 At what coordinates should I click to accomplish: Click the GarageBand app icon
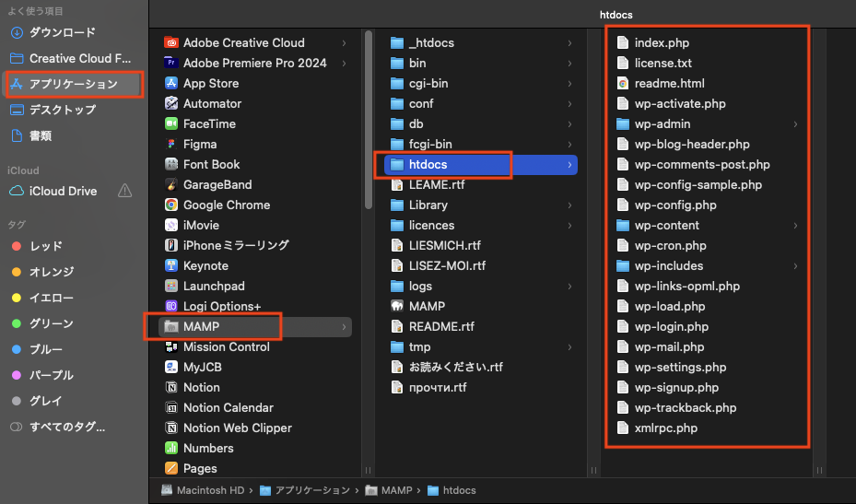[170, 184]
